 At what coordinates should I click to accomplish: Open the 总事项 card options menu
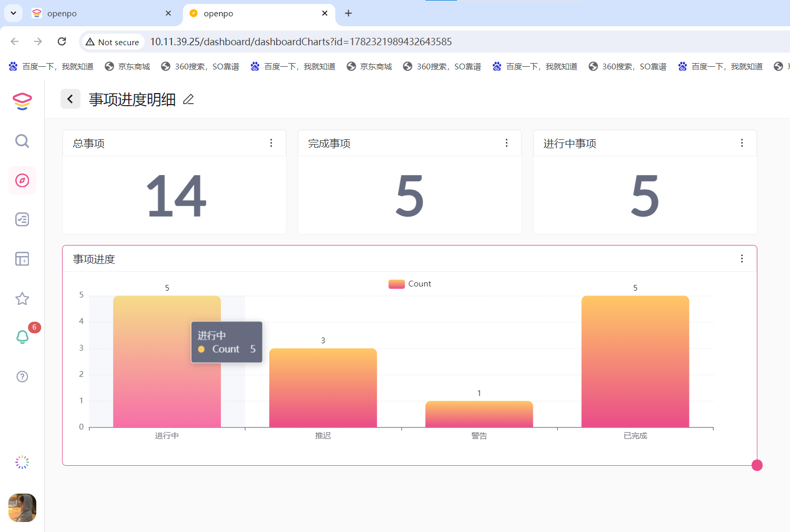[271, 143]
